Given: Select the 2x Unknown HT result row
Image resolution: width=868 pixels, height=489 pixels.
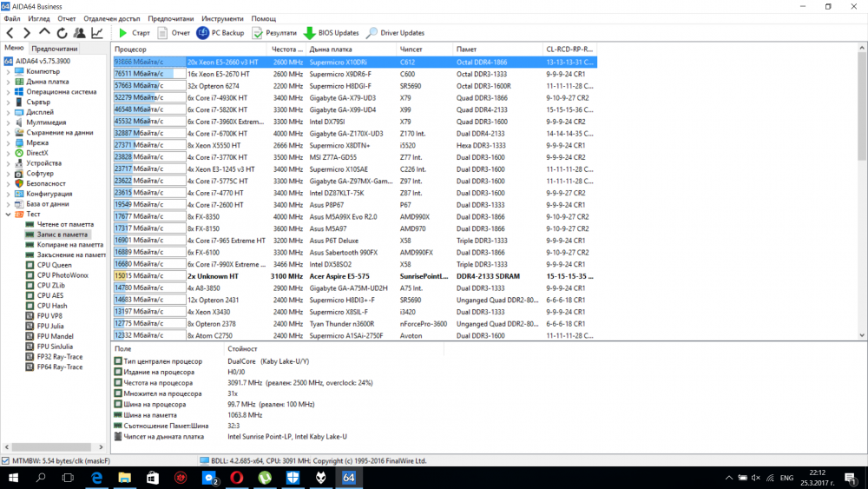Looking at the screenshot, I should [355, 276].
